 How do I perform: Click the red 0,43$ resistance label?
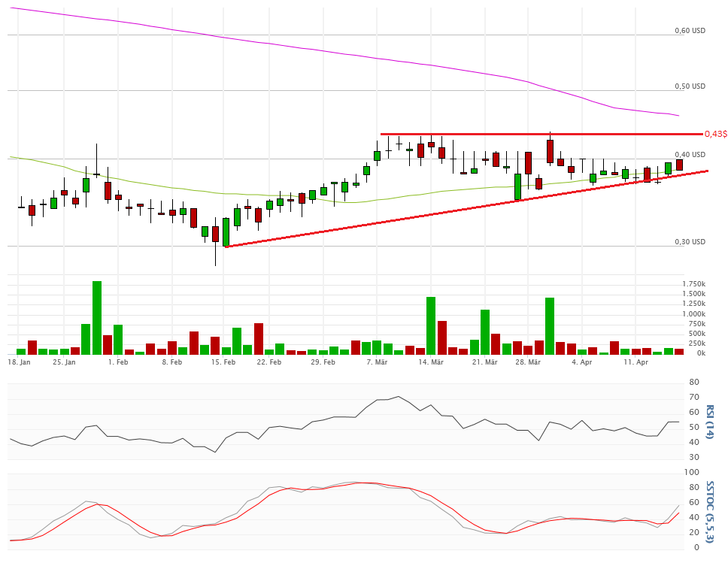[x=715, y=134]
